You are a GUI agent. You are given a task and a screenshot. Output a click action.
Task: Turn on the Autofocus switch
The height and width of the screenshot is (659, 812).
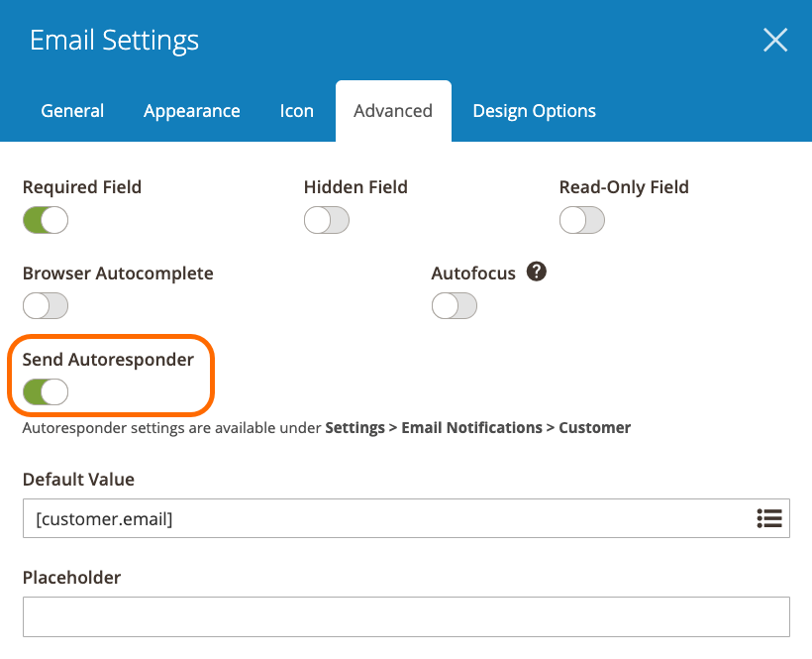pyautogui.click(x=454, y=305)
